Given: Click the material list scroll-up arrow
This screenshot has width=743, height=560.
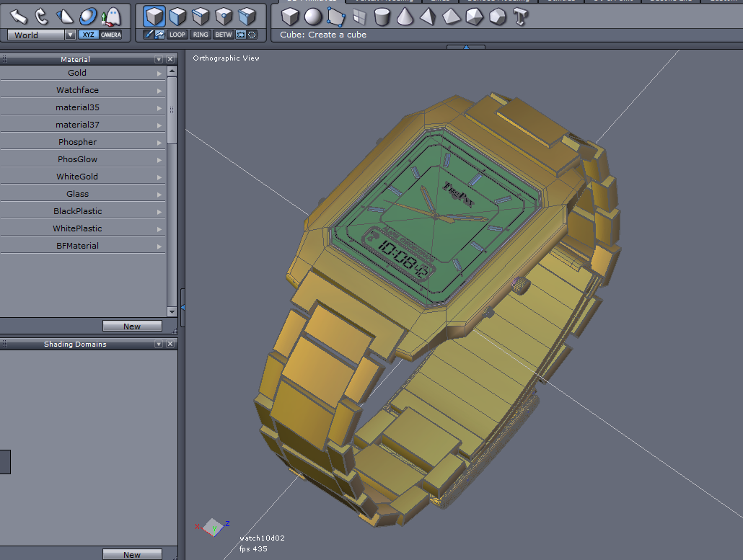Looking at the screenshot, I should (x=172, y=71).
